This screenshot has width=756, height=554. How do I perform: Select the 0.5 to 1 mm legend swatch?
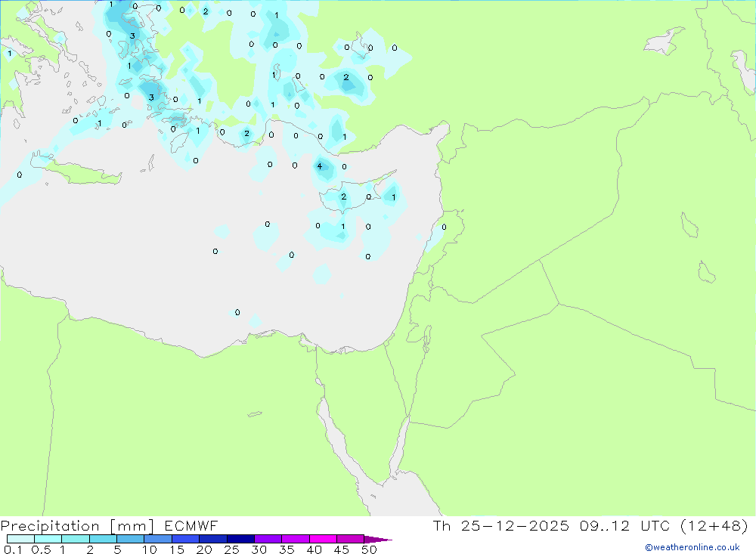tap(48, 539)
